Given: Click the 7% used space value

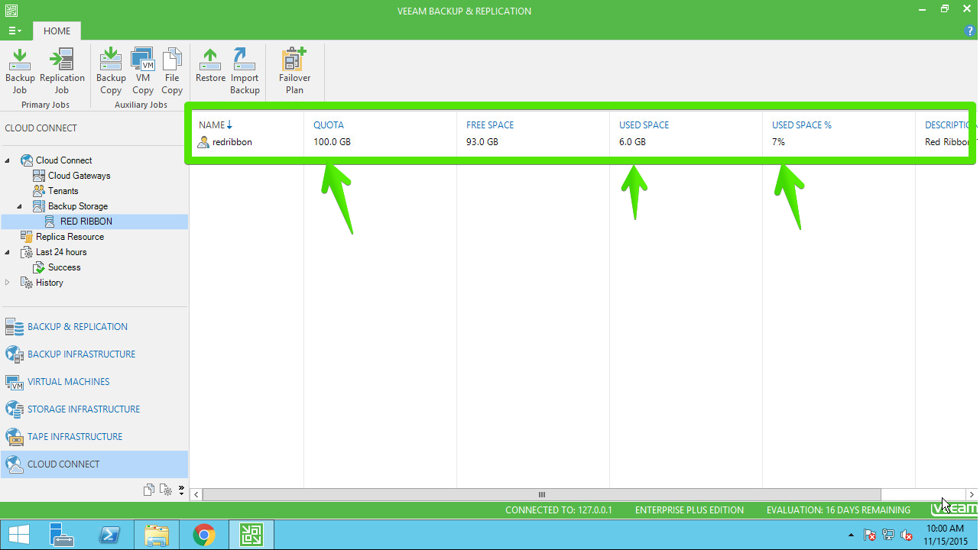Looking at the screenshot, I should [x=778, y=142].
